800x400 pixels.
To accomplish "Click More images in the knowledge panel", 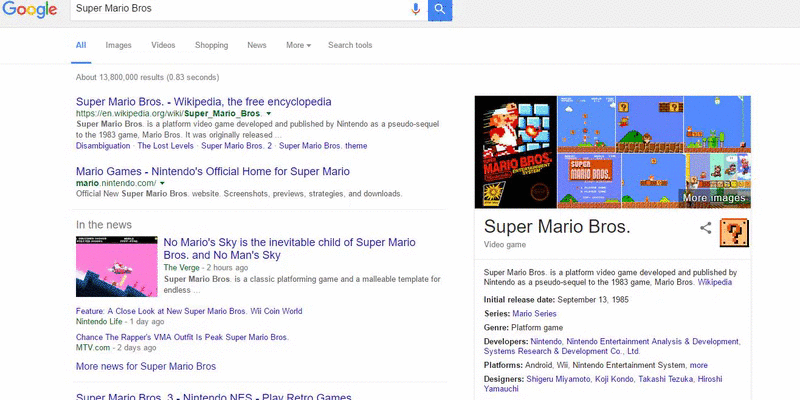I will point(713,198).
